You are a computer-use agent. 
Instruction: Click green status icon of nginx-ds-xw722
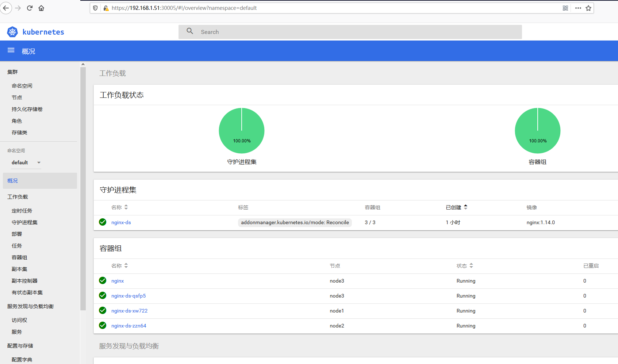coord(103,310)
